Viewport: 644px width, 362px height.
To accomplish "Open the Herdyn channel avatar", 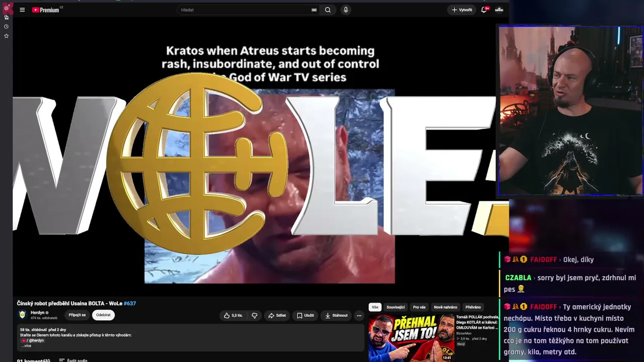I will coord(22,315).
